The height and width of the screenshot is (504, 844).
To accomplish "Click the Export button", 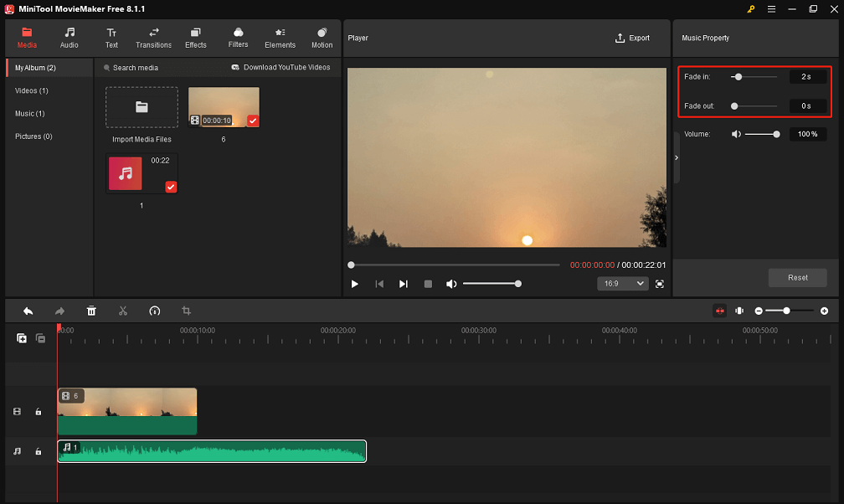I will click(632, 39).
